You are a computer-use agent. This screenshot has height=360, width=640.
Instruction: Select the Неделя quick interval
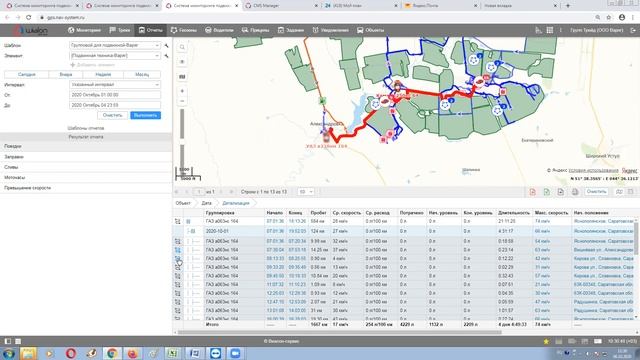pyautogui.click(x=103, y=75)
